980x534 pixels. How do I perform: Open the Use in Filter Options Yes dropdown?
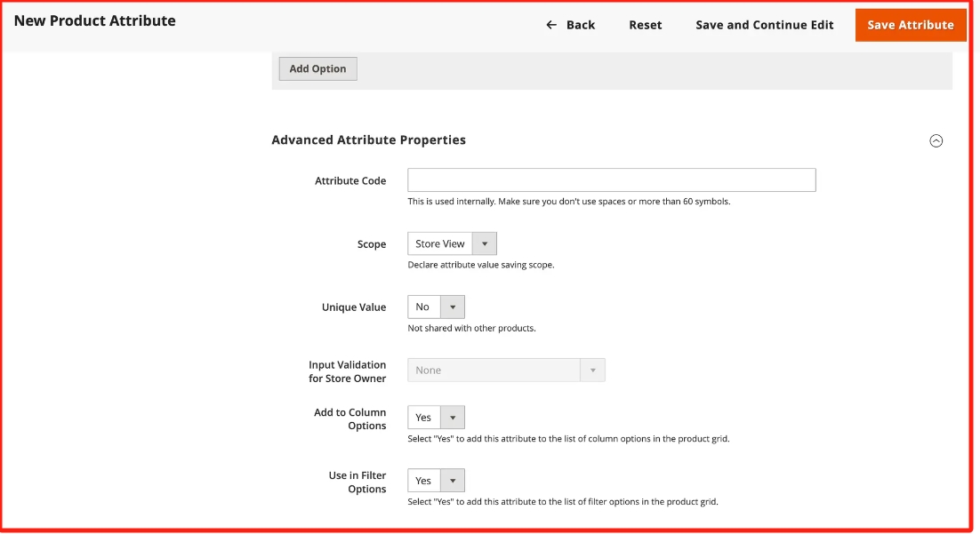(424, 481)
